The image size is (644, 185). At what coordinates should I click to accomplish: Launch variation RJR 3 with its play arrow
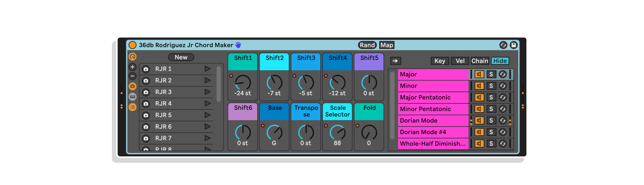click(207, 92)
